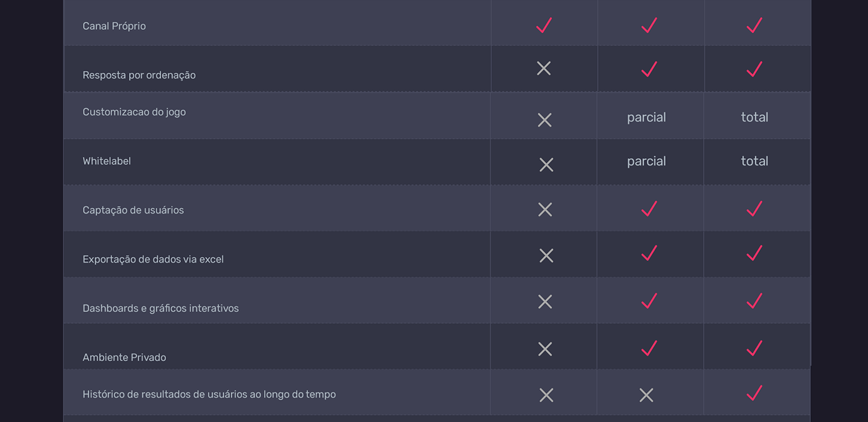Click first checkmark in Canal Próprio row
The image size is (868, 422).
pyautogui.click(x=544, y=25)
